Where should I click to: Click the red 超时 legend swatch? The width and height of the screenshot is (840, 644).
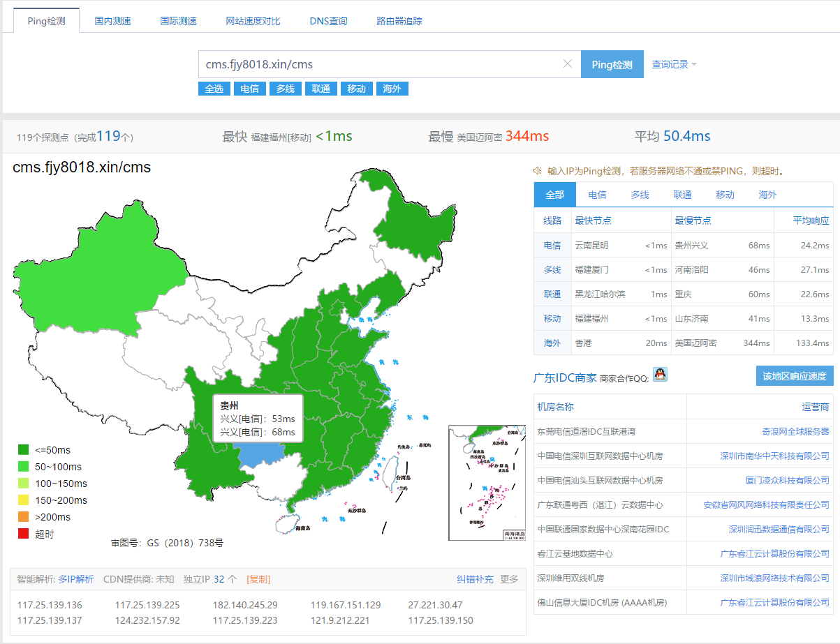coord(24,534)
